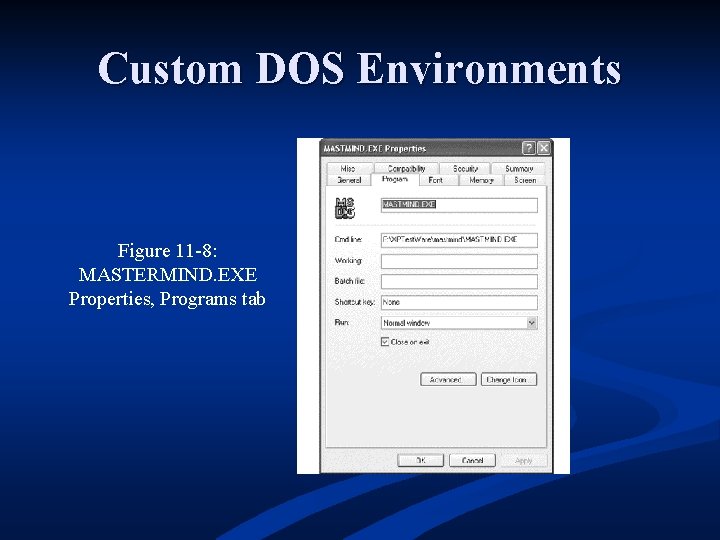Click the Change Icon button

pyautogui.click(x=509, y=379)
